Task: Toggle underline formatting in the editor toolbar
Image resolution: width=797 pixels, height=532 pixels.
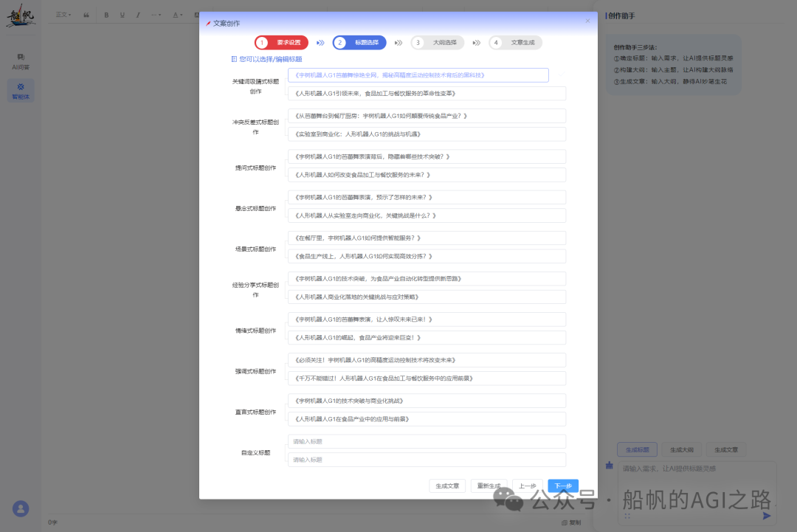Action: (x=122, y=15)
